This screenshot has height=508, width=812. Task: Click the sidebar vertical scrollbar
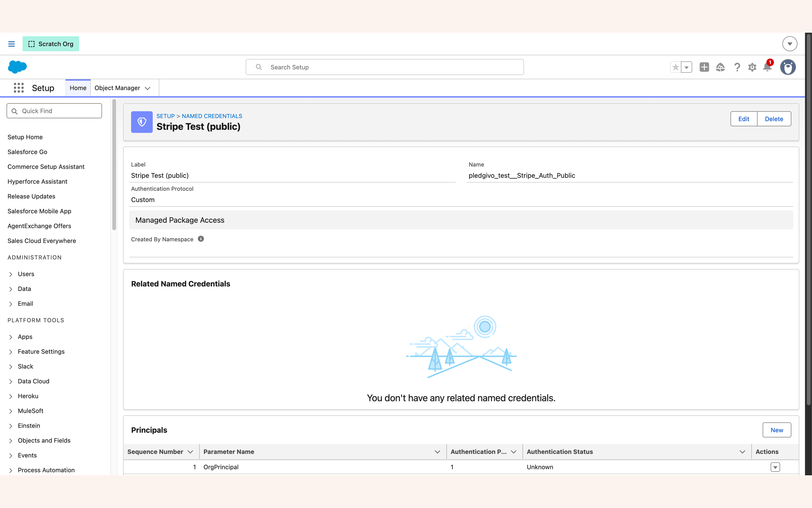tap(114, 165)
